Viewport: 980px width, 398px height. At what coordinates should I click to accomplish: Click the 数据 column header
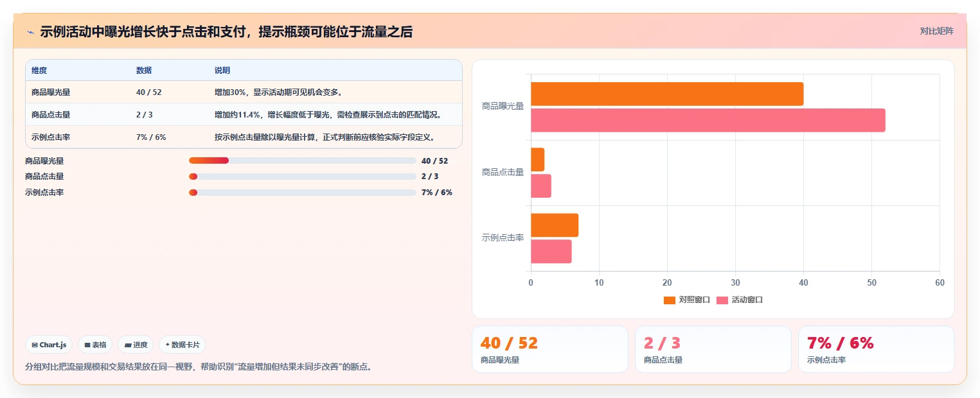(x=144, y=71)
